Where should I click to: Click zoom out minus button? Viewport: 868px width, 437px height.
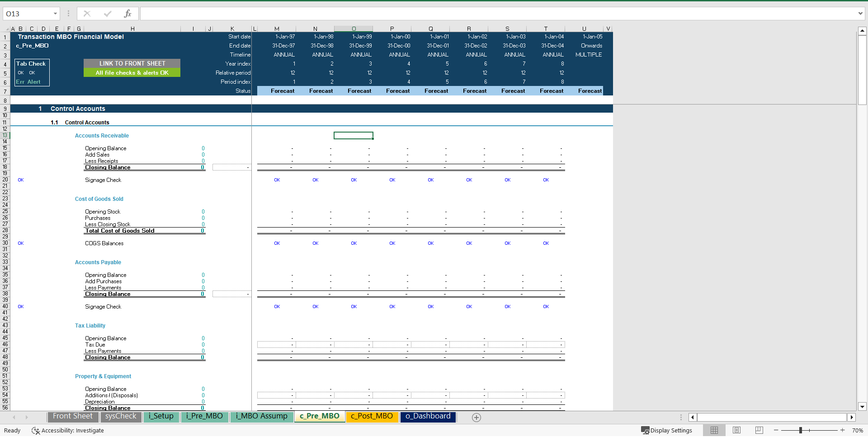pos(776,430)
